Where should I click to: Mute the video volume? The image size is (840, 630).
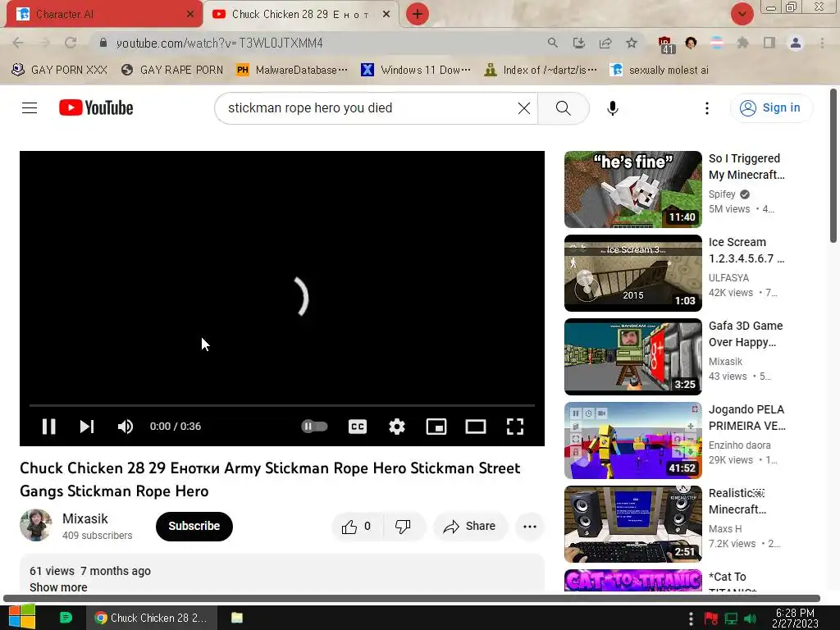point(126,427)
